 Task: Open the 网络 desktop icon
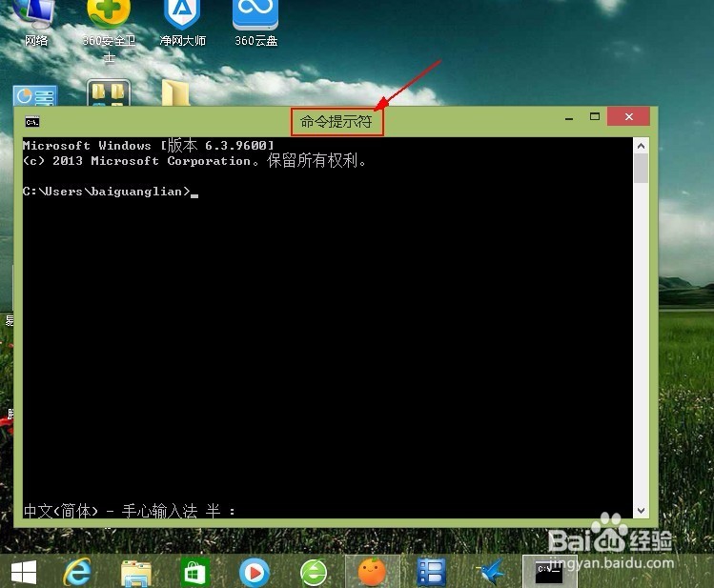pos(35,22)
